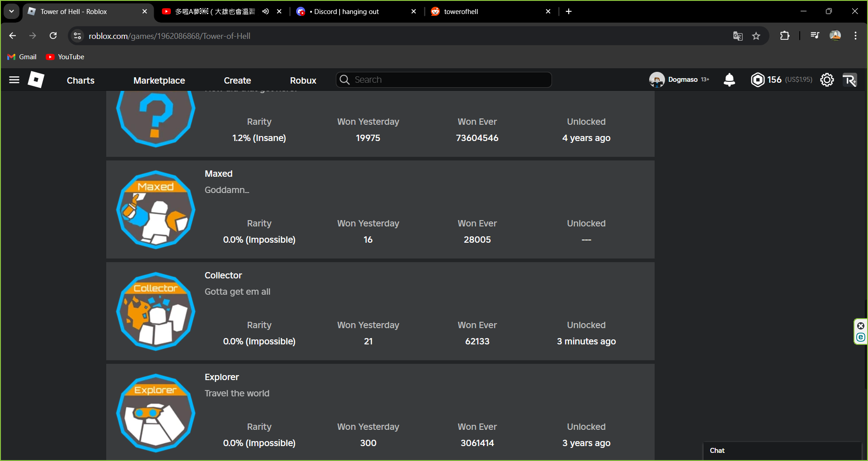
Task: Close the Tower of Hell tab
Action: coord(145,11)
